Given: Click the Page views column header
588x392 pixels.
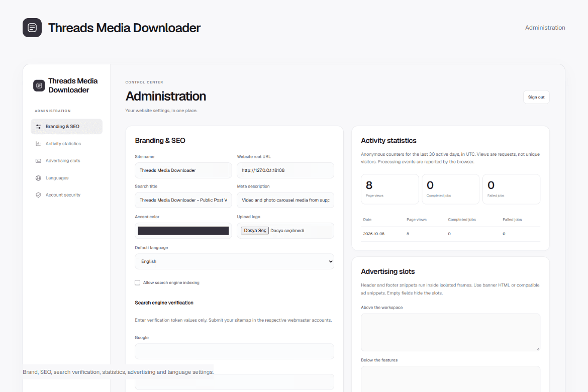Looking at the screenshot, I should (x=417, y=220).
